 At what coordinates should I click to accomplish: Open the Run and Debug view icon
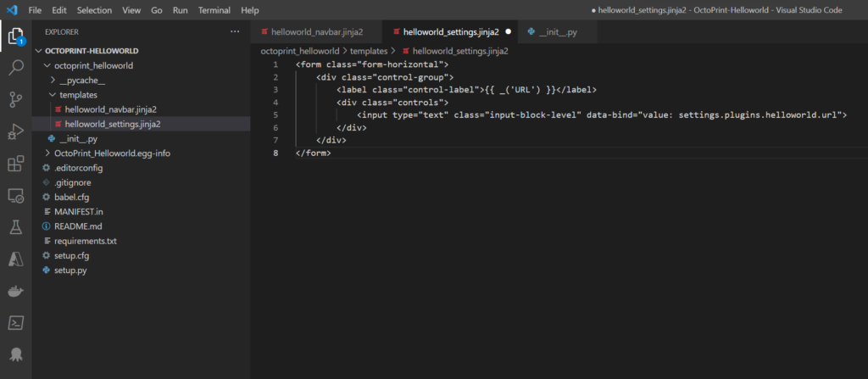pyautogui.click(x=15, y=132)
